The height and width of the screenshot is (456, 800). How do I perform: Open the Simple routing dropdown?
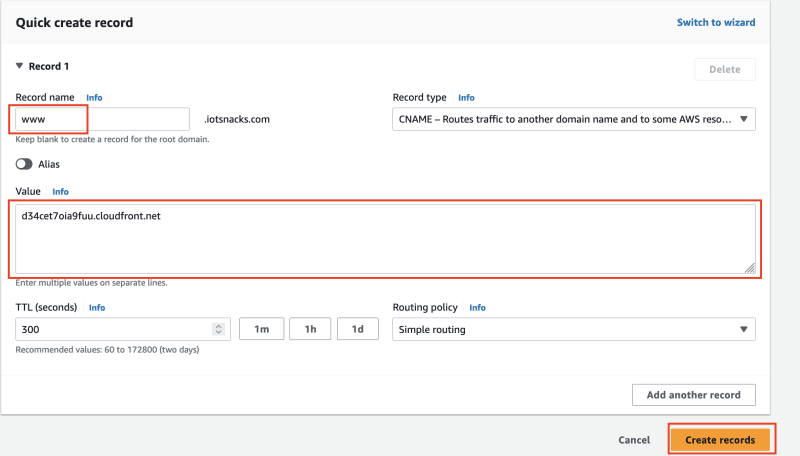(573, 330)
